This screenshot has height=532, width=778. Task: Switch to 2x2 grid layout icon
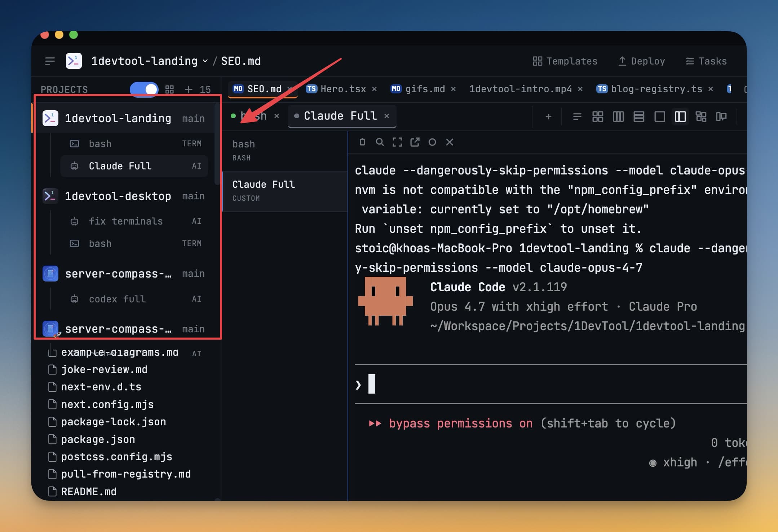(598, 117)
